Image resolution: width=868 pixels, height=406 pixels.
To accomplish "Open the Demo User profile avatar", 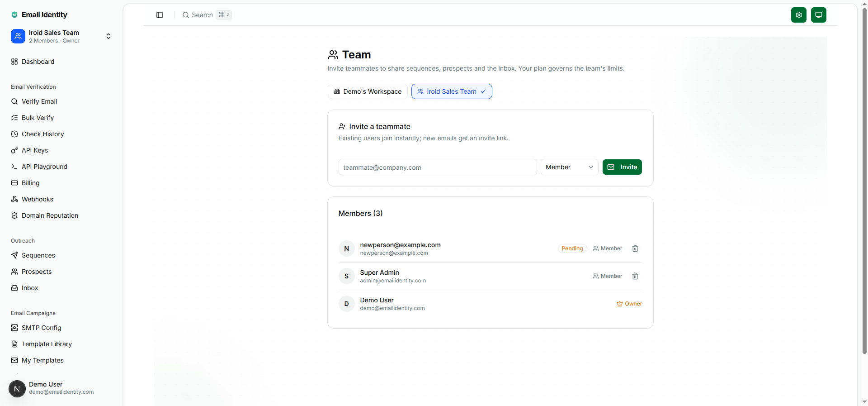I will (17, 388).
